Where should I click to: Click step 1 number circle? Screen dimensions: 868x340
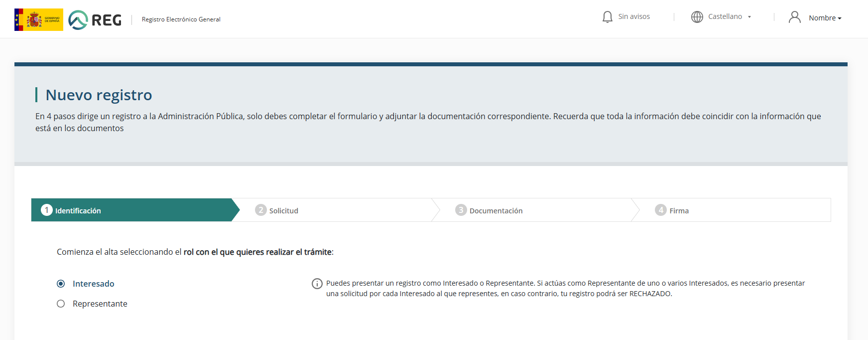pyautogui.click(x=47, y=210)
